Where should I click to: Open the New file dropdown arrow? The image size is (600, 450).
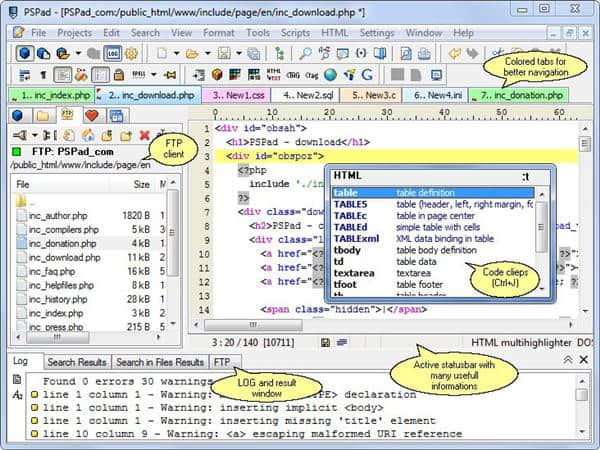pyautogui.click(x=176, y=53)
